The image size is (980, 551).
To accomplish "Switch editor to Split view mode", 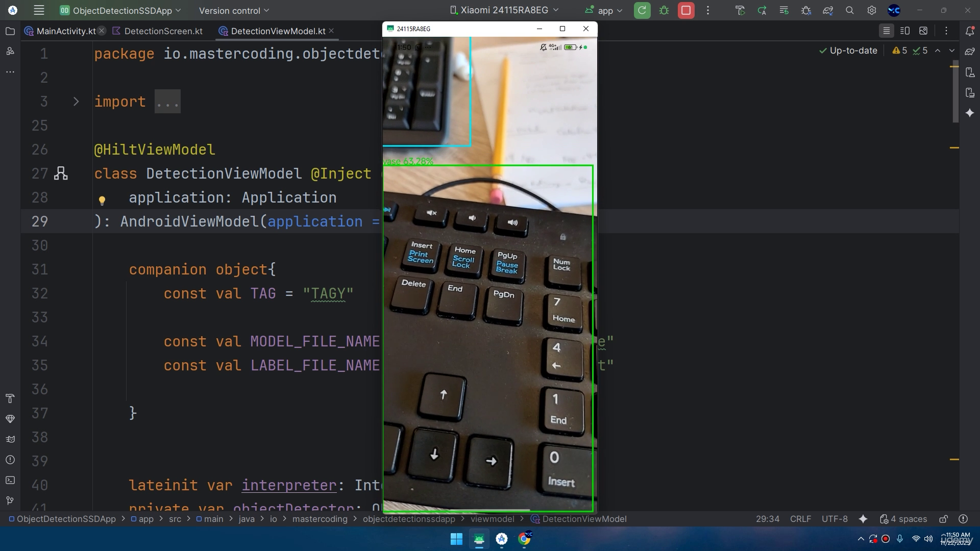I will click(905, 31).
